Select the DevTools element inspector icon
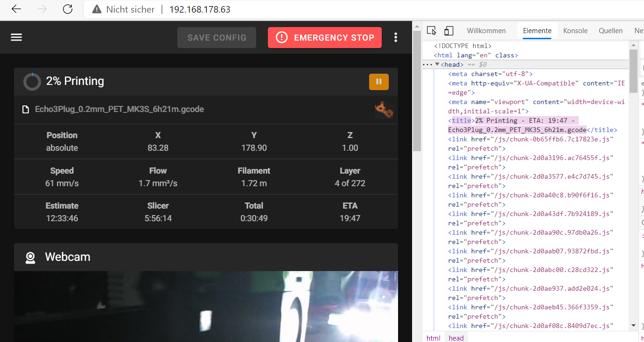The width and height of the screenshot is (644, 342). point(432,31)
